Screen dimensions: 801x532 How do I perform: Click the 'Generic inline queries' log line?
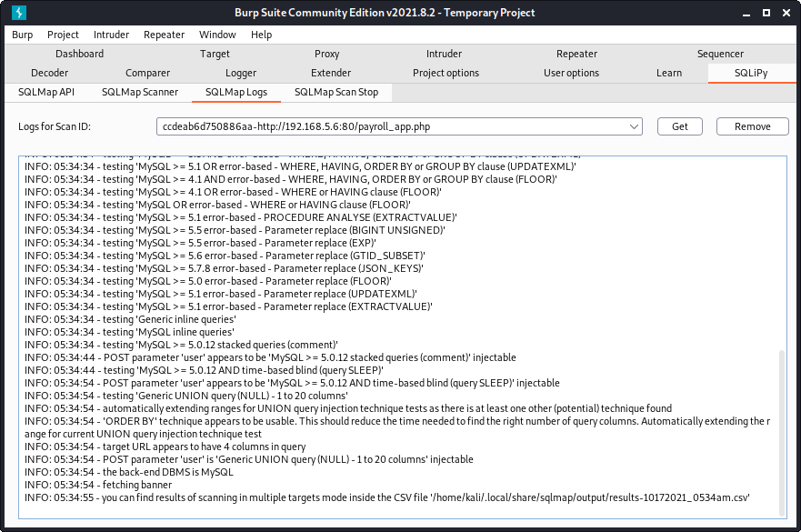pos(130,319)
